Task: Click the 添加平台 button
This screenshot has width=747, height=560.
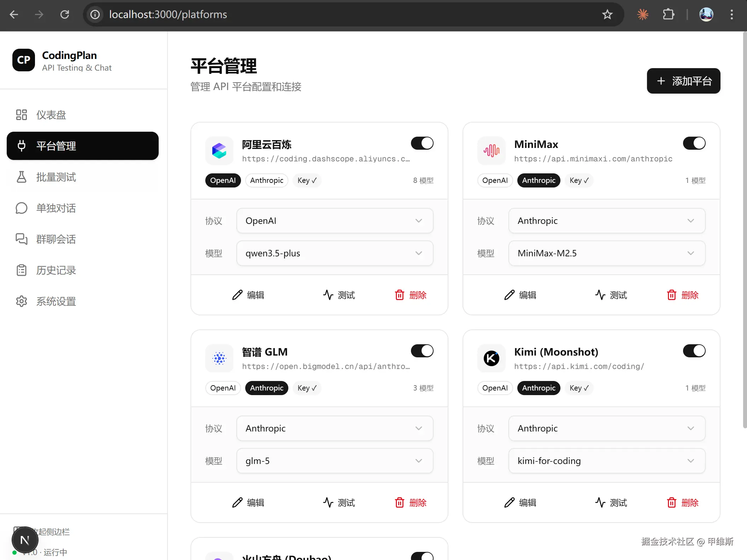Action: 683,81
